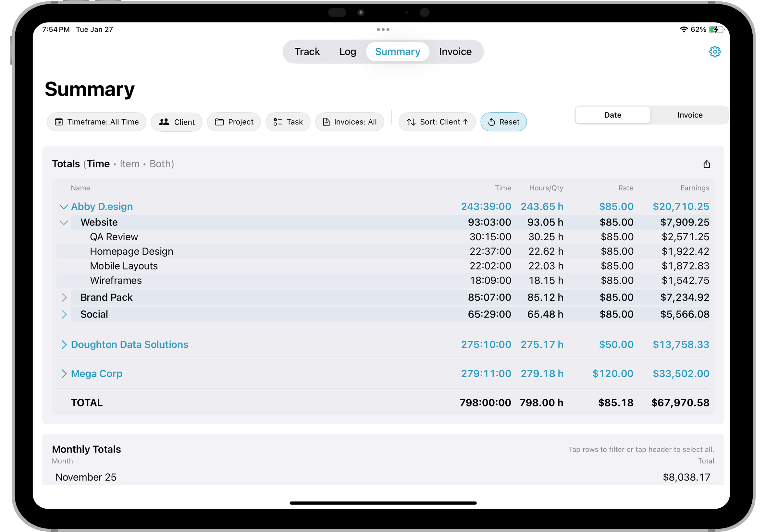Image resolution: width=766 pixels, height=532 pixels.
Task: Open the Invoice tab
Action: [x=455, y=51]
